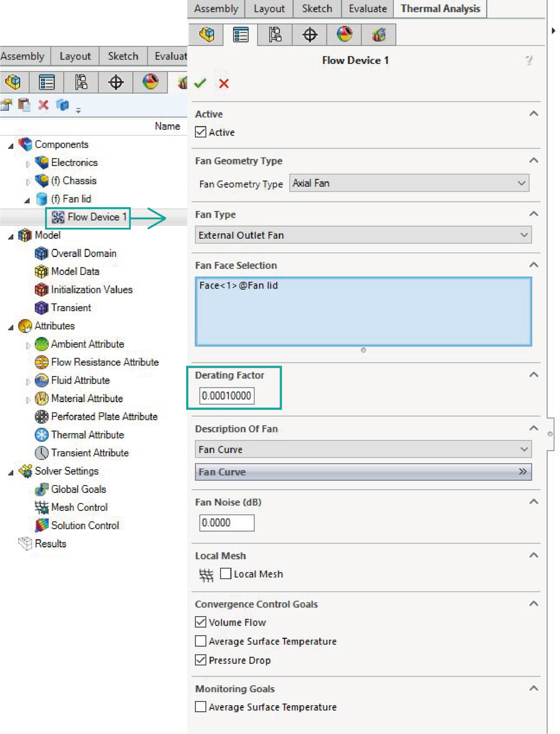The image size is (560, 734).
Task: Select the Mesh Control tree item
Action: coord(79,507)
